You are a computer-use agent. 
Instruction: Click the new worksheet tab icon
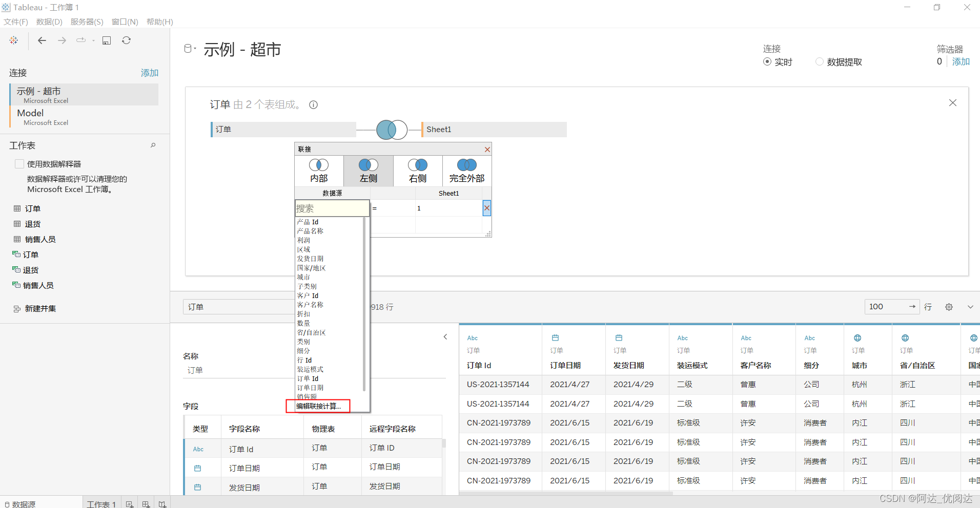coord(130,504)
